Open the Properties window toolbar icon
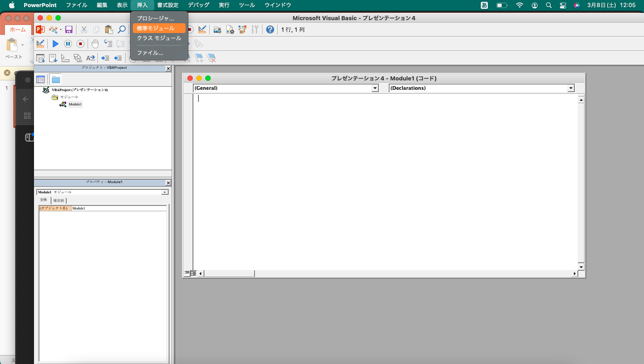This screenshot has width=644, height=364. pyautogui.click(x=230, y=29)
